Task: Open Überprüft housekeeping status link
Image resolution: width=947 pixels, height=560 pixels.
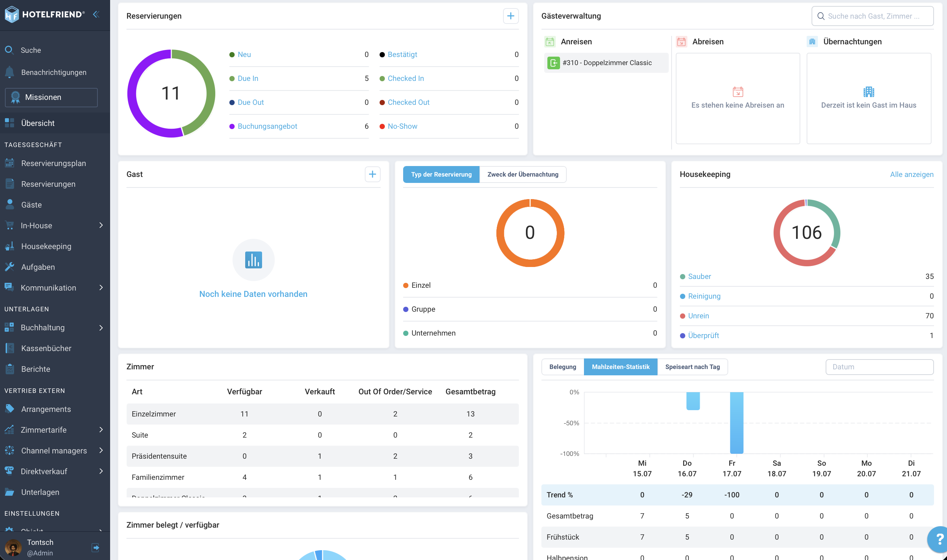Action: (x=703, y=335)
